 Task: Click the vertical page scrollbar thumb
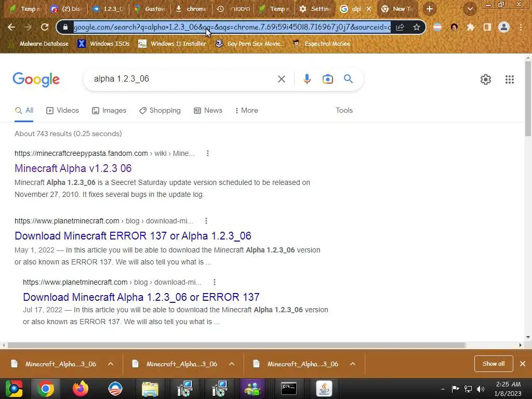528,99
